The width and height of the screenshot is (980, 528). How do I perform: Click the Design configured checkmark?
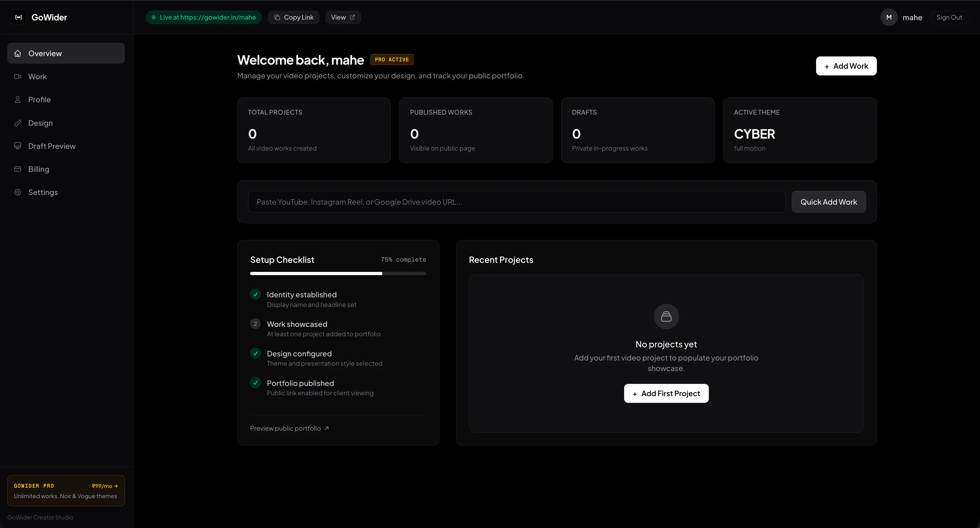click(255, 353)
